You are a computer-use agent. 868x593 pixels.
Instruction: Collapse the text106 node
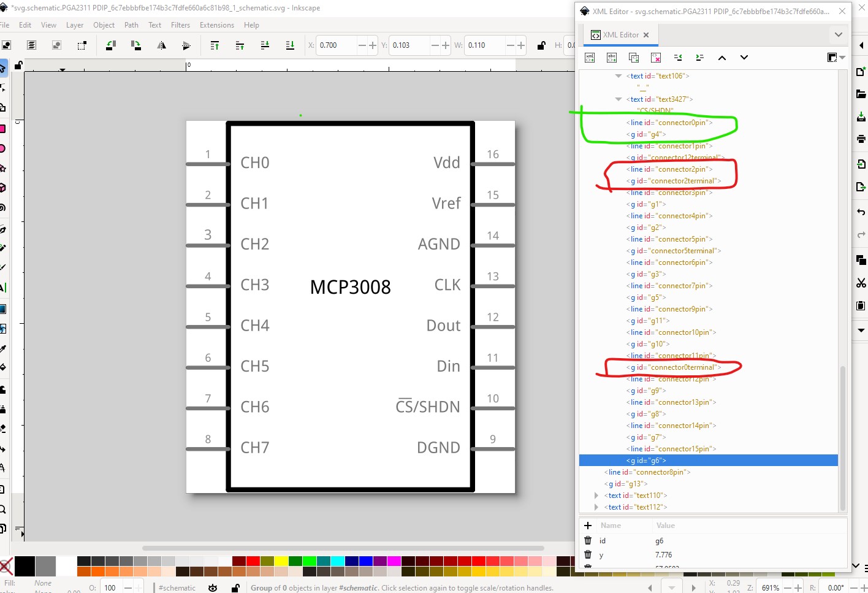click(x=619, y=76)
